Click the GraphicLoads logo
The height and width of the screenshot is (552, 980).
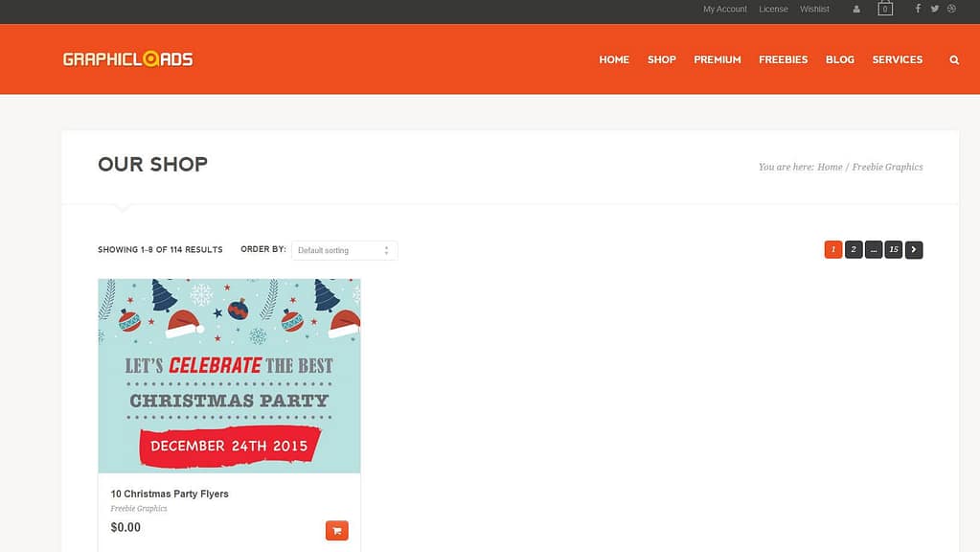127,59
